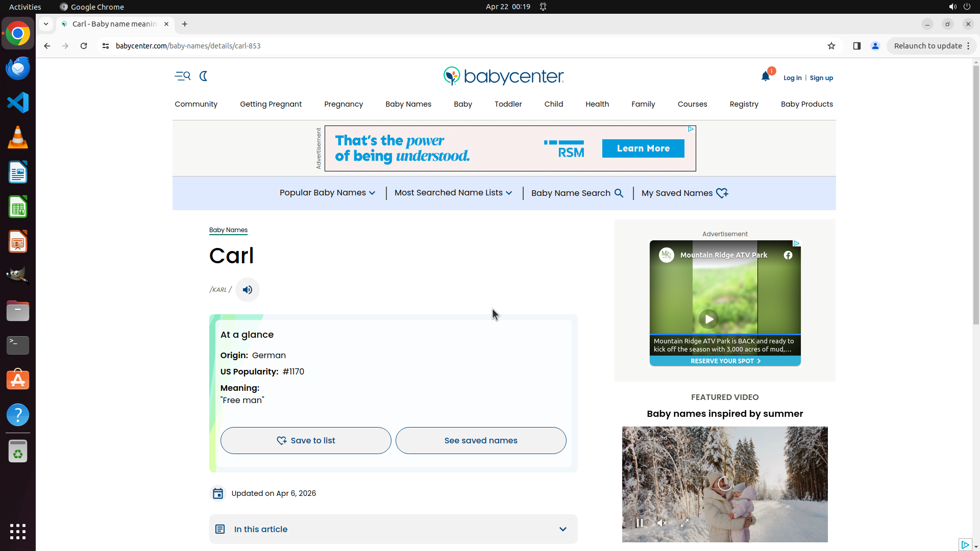Screen dimensions: 980x551
Task: Expand Most Searched Name Lists dropdown
Action: click(x=453, y=193)
